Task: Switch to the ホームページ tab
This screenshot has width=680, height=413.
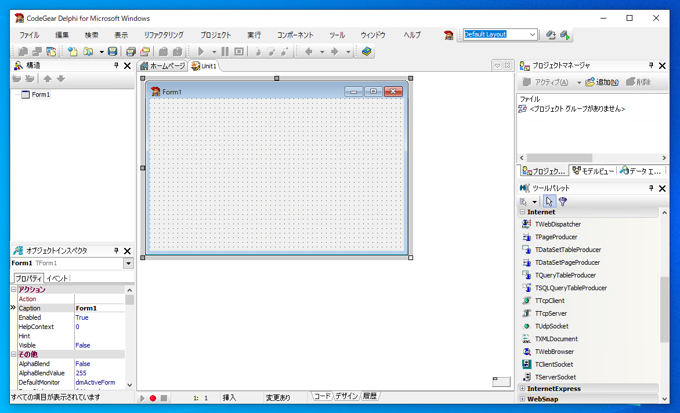Action: click(x=163, y=66)
